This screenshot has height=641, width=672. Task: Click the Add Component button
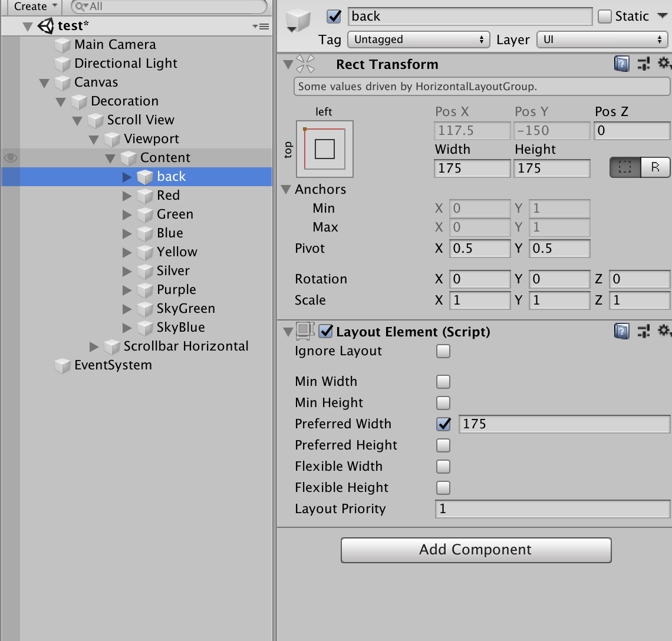476,550
